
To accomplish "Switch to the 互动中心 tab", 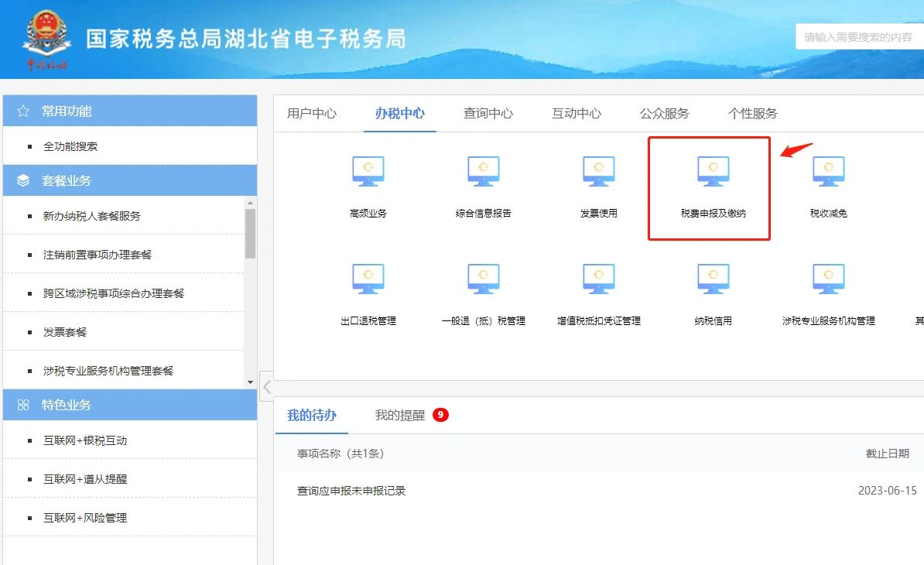I will (x=577, y=113).
